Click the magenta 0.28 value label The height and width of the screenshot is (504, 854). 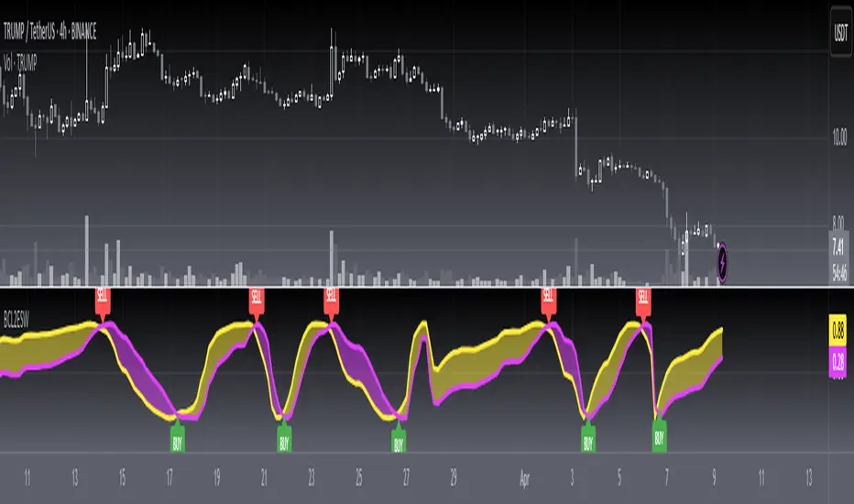838,362
